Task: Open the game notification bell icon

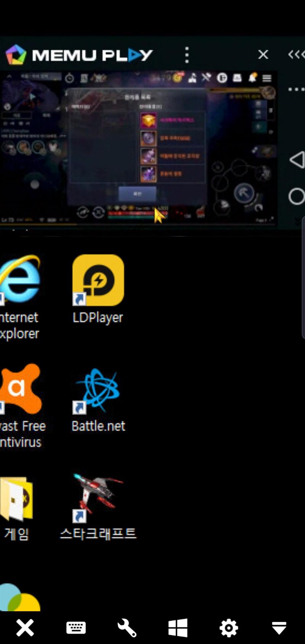Action: point(252,78)
